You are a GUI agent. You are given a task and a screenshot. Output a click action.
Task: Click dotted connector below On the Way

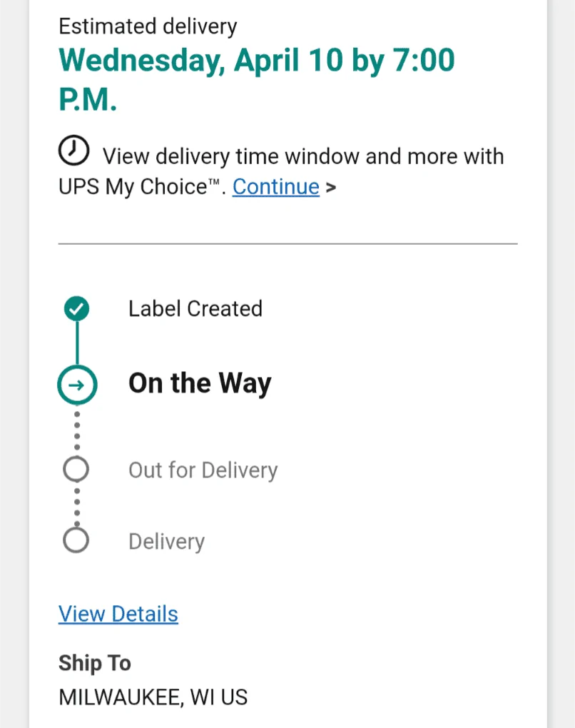click(77, 430)
